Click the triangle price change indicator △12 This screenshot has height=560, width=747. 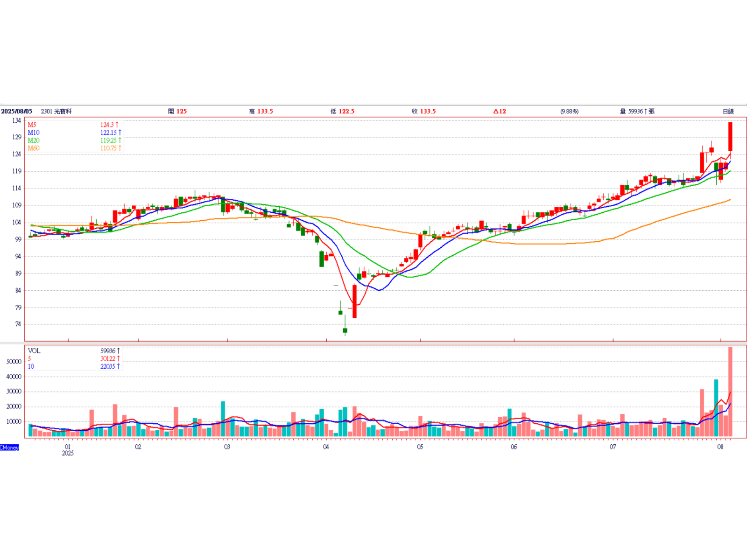[x=499, y=112]
